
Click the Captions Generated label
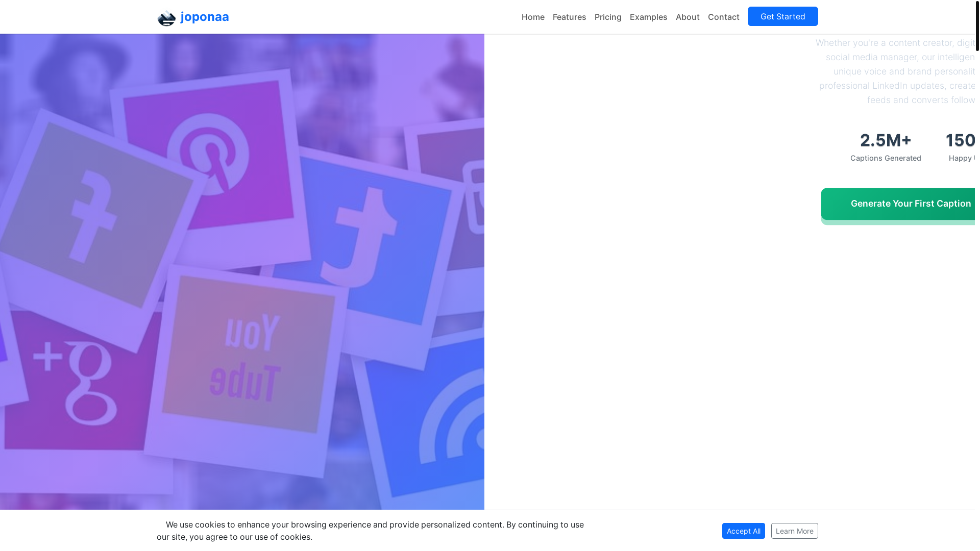[886, 158]
